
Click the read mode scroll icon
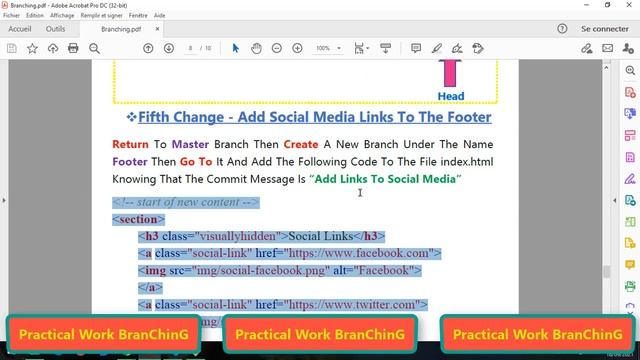pos(385,48)
